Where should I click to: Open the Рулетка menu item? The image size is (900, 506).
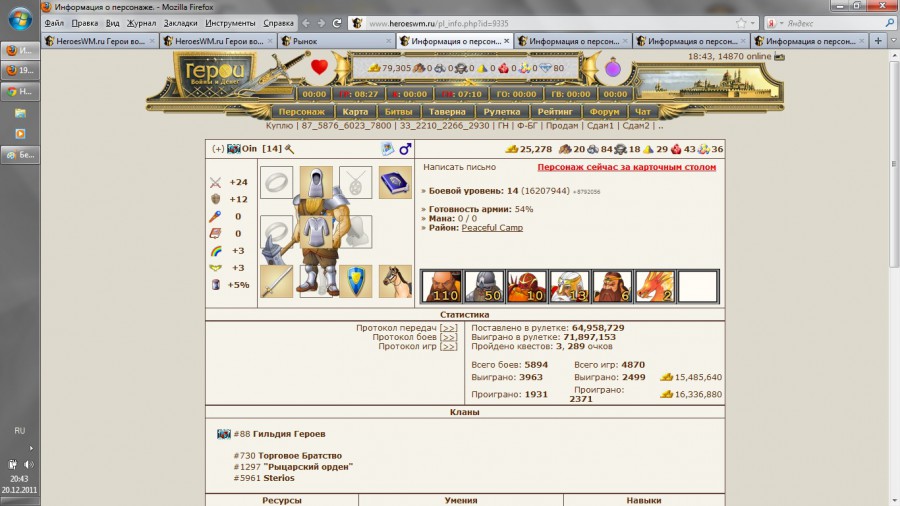(503, 112)
